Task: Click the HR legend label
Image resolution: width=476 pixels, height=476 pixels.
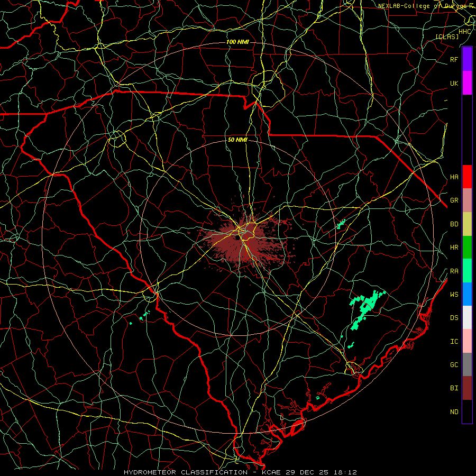Action: point(454,248)
